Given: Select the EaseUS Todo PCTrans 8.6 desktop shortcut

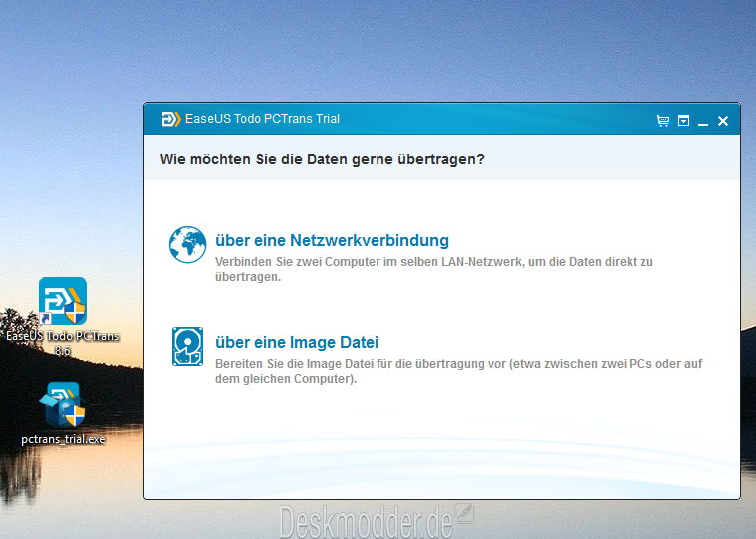Looking at the screenshot, I should (63, 317).
